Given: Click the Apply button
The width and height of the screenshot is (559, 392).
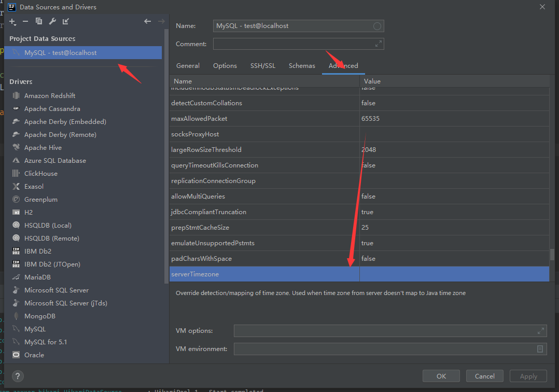Looking at the screenshot, I should pyautogui.click(x=528, y=376).
